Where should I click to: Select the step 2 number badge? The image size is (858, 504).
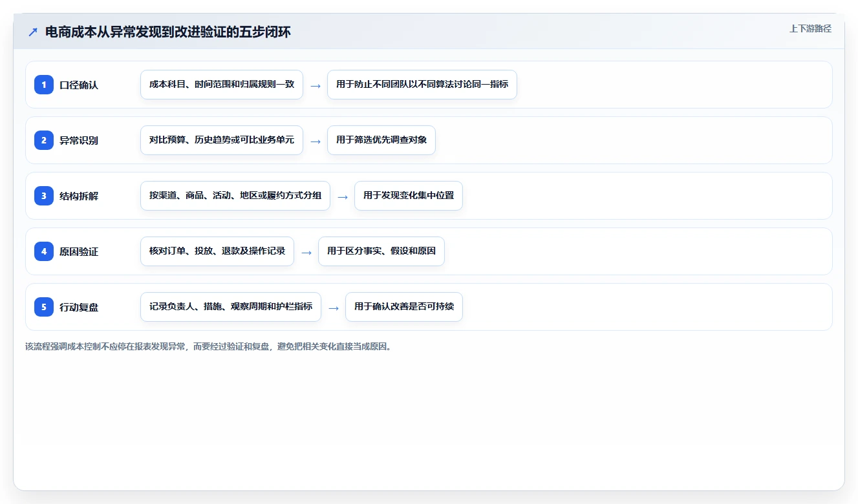[x=44, y=140]
